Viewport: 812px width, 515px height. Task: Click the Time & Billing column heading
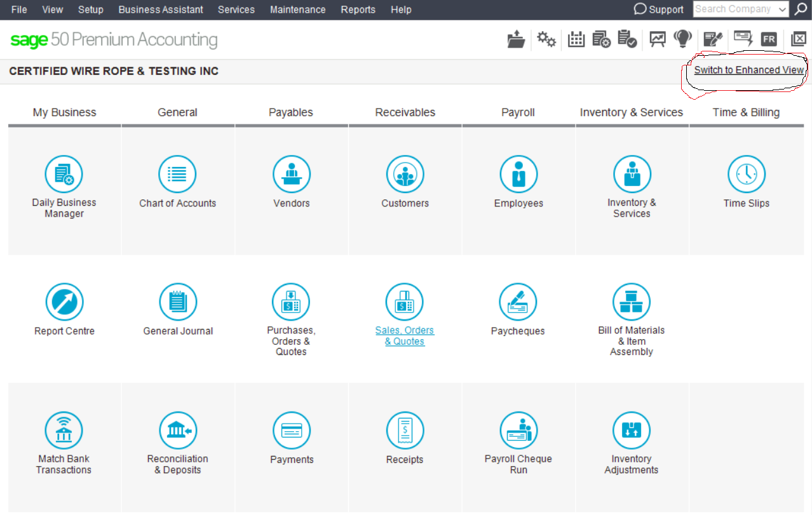[747, 112]
